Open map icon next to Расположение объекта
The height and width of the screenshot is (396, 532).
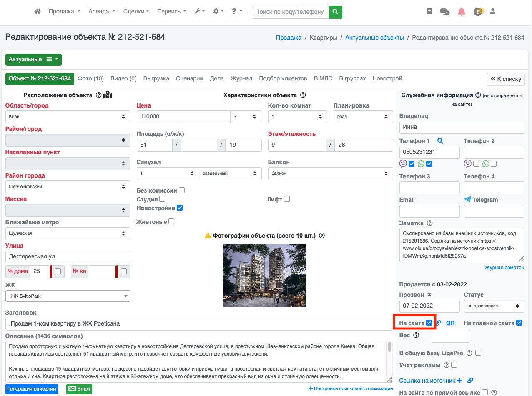tap(108, 95)
